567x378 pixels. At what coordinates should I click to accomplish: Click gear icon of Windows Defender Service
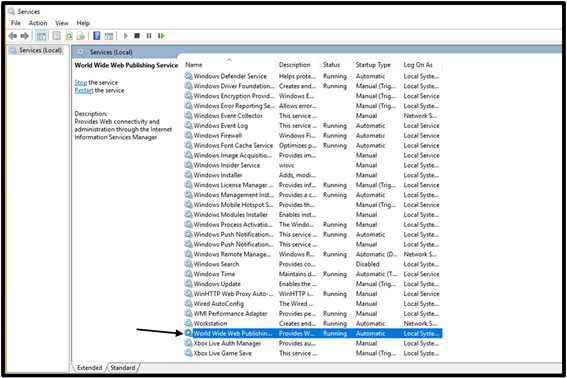point(188,76)
